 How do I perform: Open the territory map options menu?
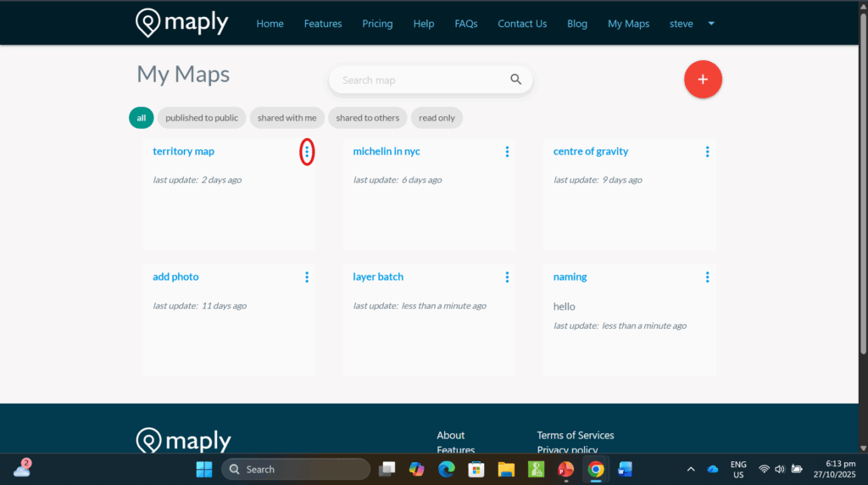pyautogui.click(x=307, y=152)
